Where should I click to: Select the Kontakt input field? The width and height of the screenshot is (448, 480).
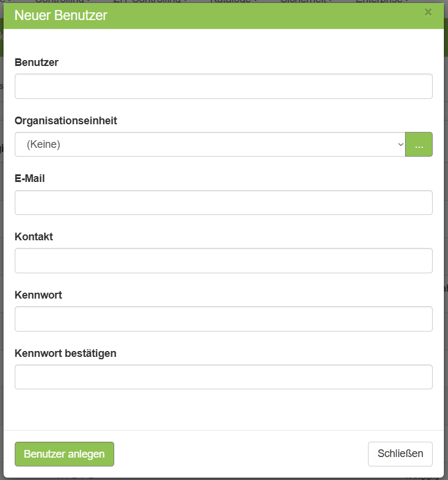click(x=223, y=260)
